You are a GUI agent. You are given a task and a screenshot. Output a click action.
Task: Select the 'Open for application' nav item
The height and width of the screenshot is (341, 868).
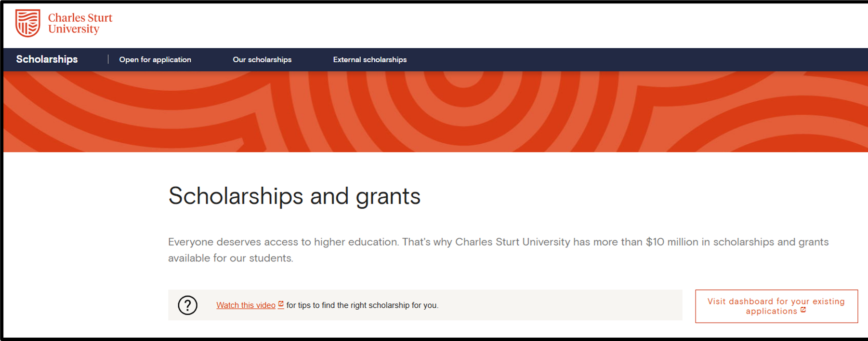155,59
